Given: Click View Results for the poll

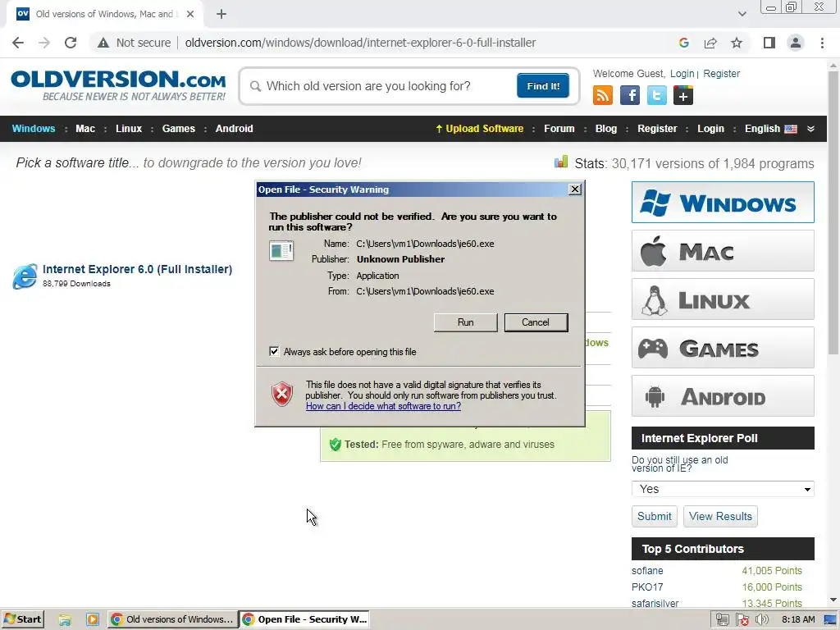Looking at the screenshot, I should coord(720,517).
